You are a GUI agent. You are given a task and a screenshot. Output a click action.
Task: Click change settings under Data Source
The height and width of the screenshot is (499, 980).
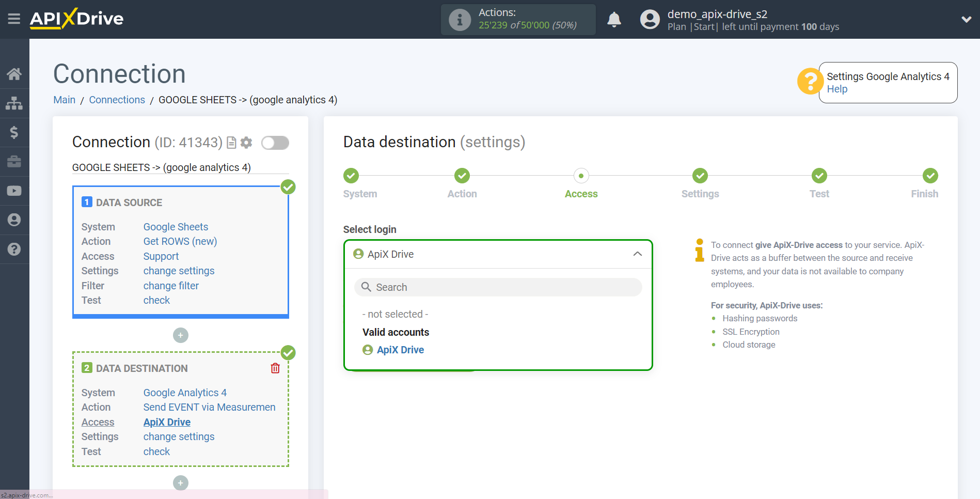179,271
